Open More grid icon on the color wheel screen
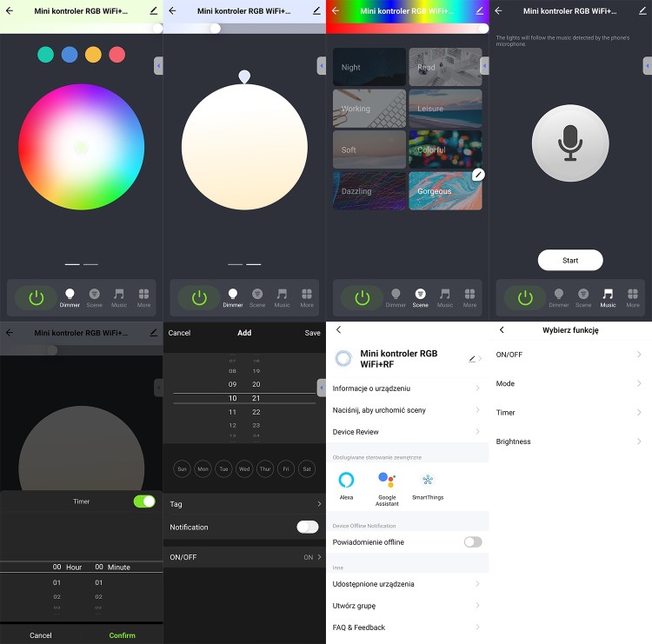 (143, 298)
